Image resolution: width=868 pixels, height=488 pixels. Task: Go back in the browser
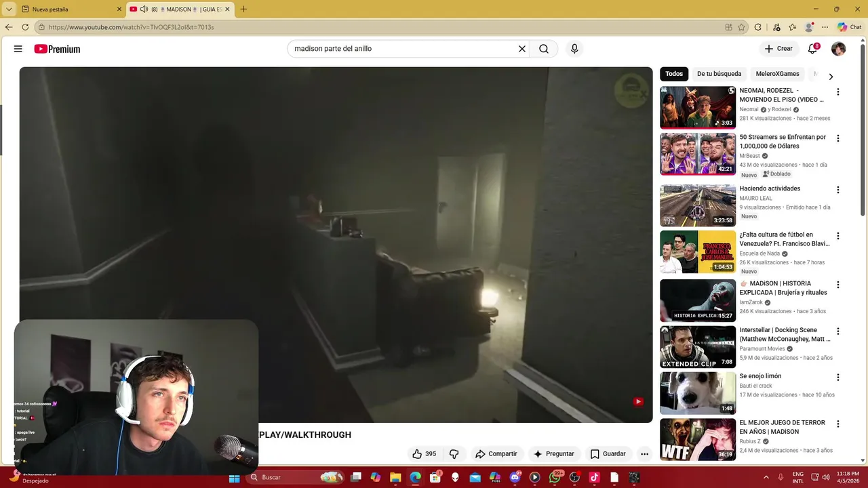(9, 27)
